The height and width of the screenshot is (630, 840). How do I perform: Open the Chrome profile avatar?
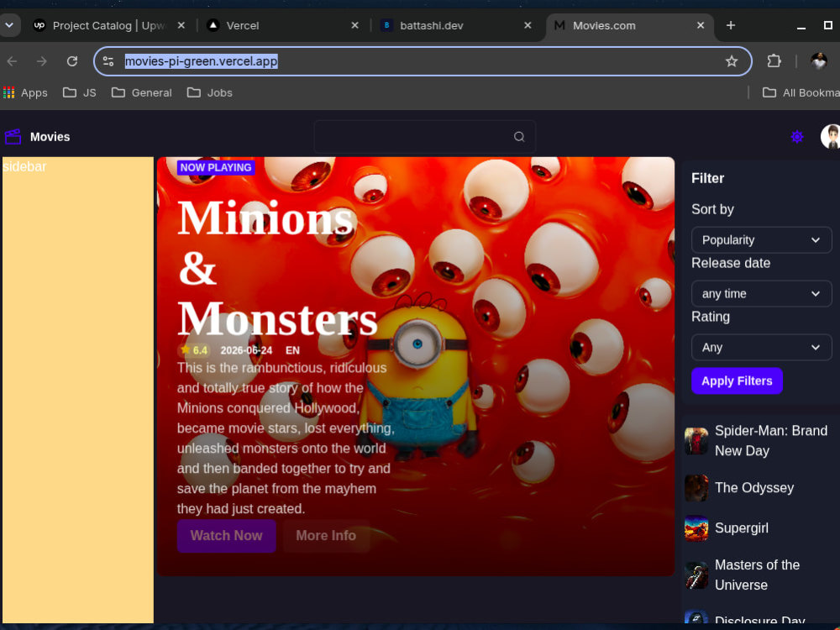tap(818, 61)
